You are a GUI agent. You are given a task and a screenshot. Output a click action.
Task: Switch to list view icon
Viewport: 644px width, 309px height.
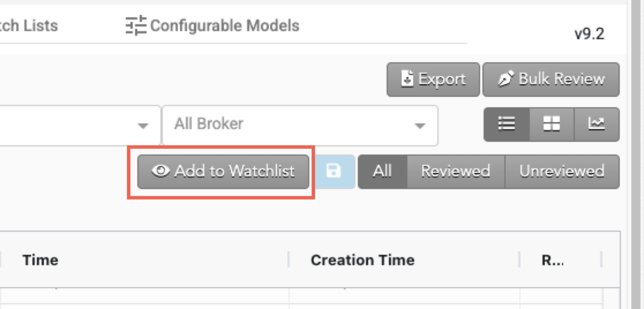coord(507,124)
